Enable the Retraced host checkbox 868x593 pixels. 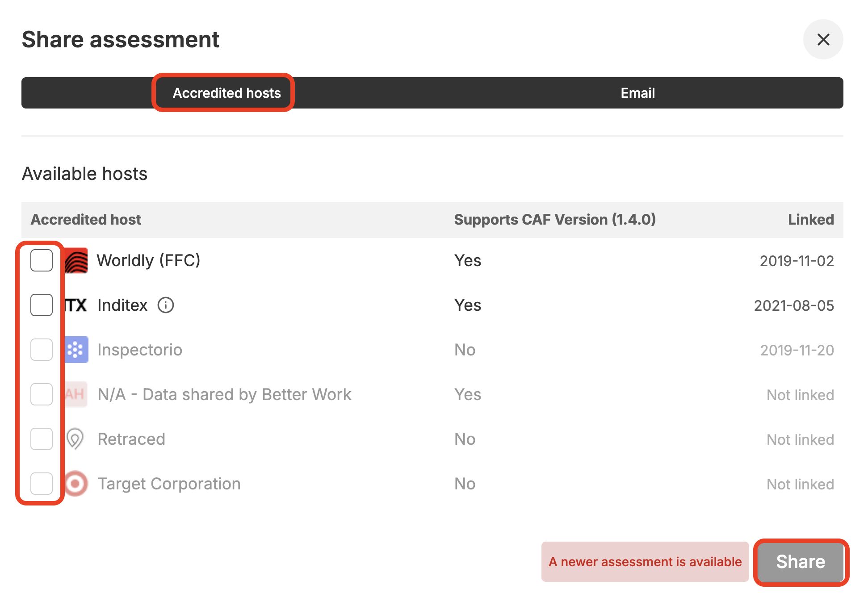click(x=42, y=439)
